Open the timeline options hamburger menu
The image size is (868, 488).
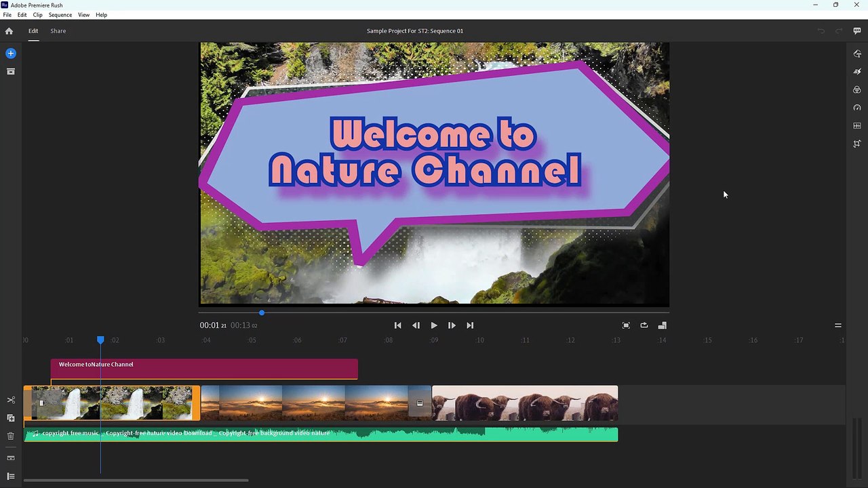[x=838, y=325]
